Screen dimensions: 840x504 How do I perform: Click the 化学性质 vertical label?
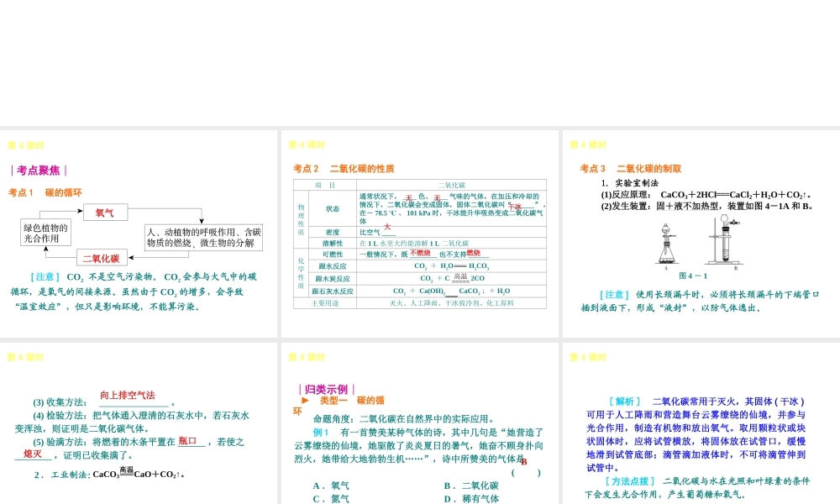(301, 273)
